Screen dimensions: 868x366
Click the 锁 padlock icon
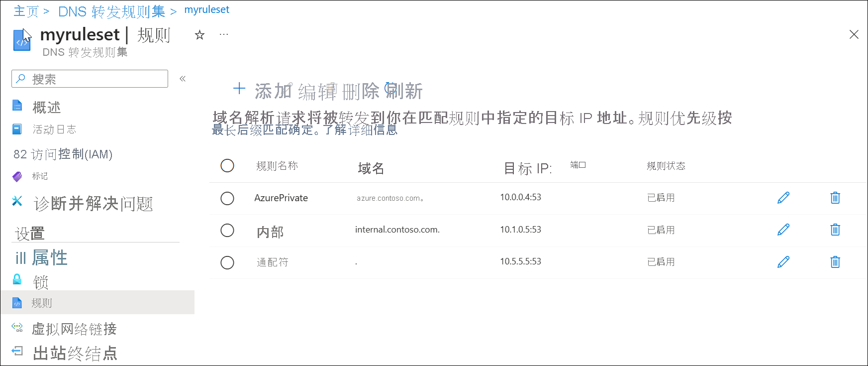[17, 279]
